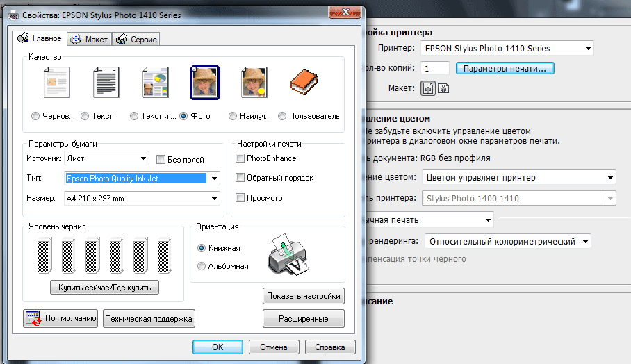Open the Расширенные settings
The image size is (631, 364).
coord(304,319)
